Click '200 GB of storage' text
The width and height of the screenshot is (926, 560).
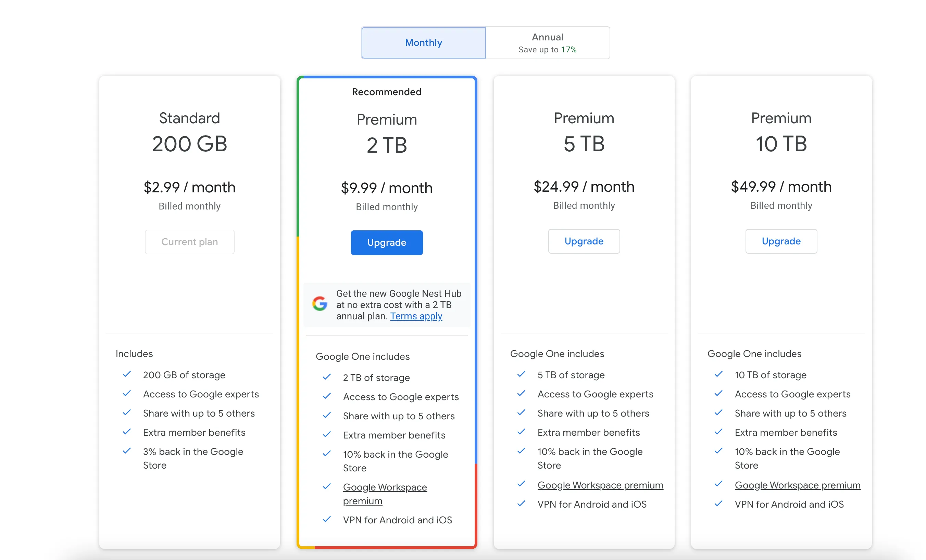click(x=184, y=375)
